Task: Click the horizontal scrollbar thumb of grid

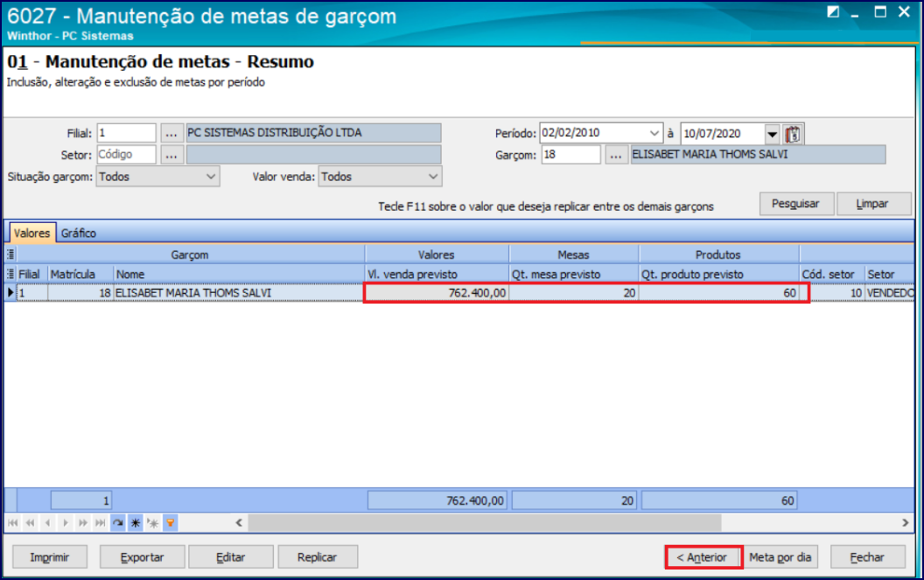Action: coord(485,523)
